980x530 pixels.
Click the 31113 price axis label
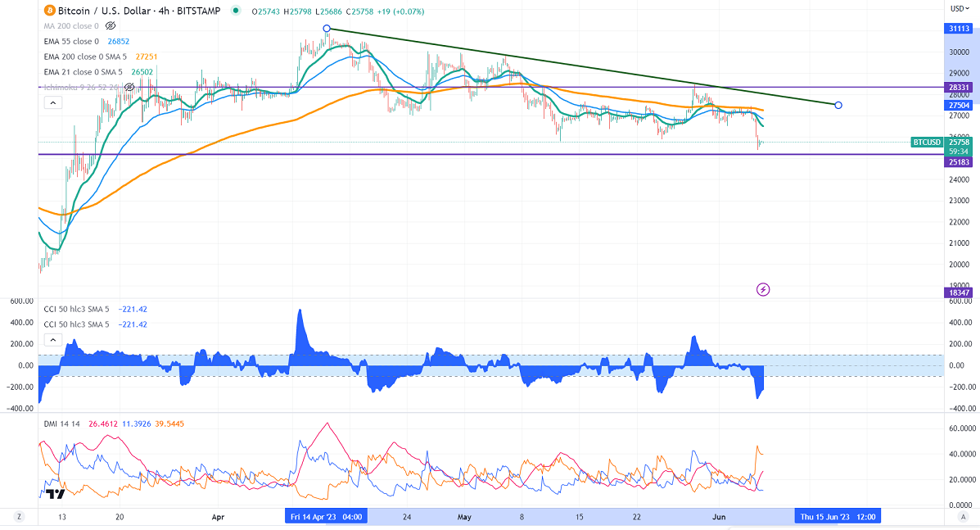(x=959, y=29)
